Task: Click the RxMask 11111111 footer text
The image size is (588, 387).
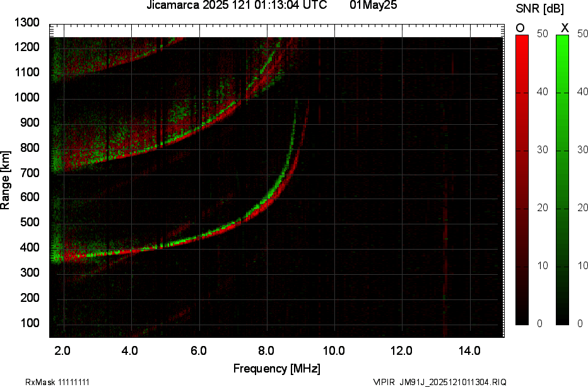Action: 57,382
